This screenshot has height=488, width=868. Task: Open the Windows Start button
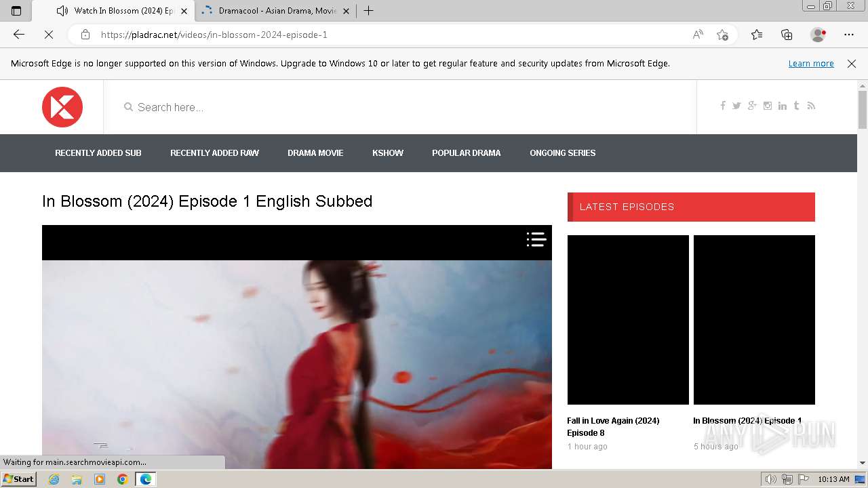[18, 479]
